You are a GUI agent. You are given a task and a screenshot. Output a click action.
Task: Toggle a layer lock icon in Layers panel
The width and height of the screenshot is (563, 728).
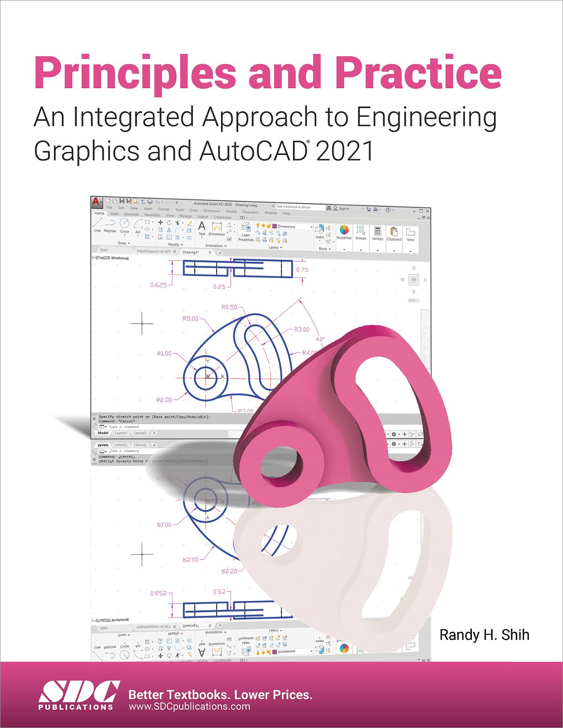(x=269, y=225)
